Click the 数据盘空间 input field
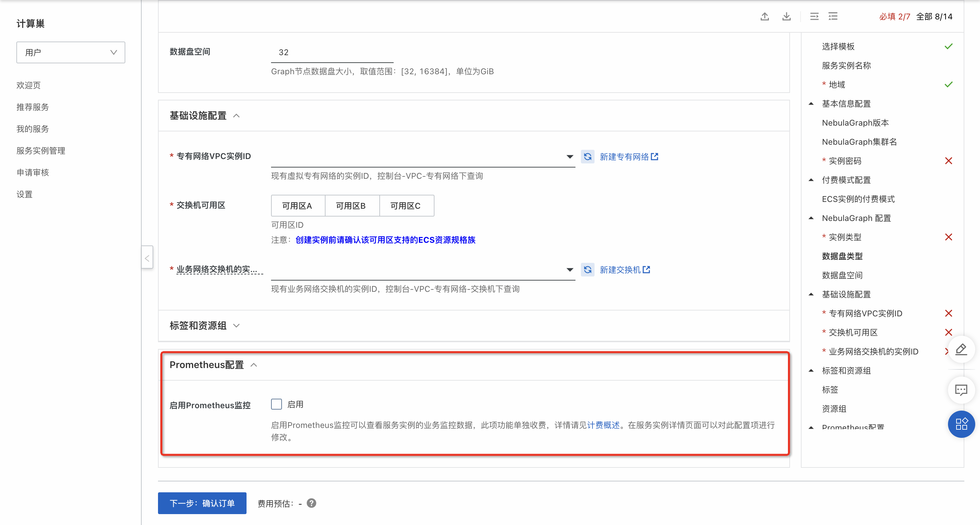This screenshot has height=525, width=980. (x=332, y=52)
